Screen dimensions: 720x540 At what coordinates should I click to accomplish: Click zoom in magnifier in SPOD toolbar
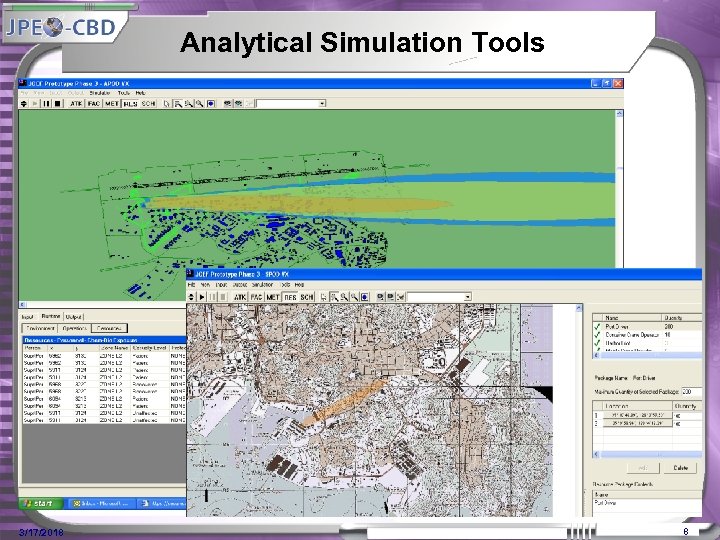[344, 297]
